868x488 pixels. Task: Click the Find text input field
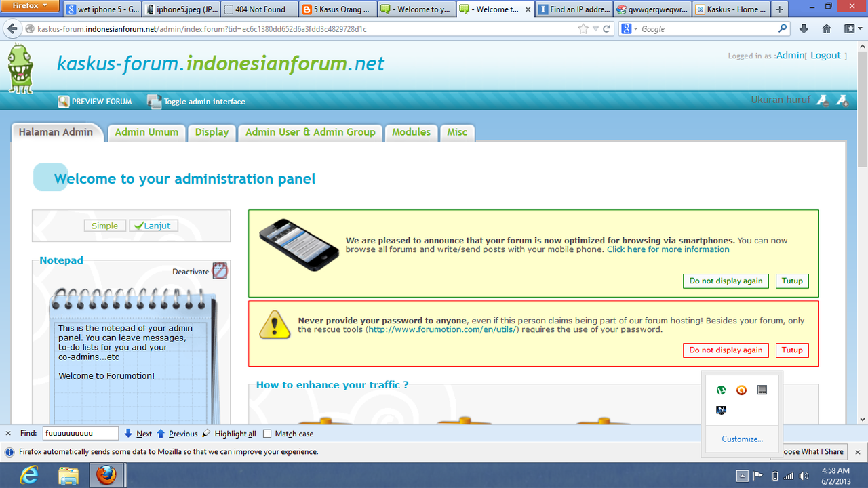coord(80,434)
